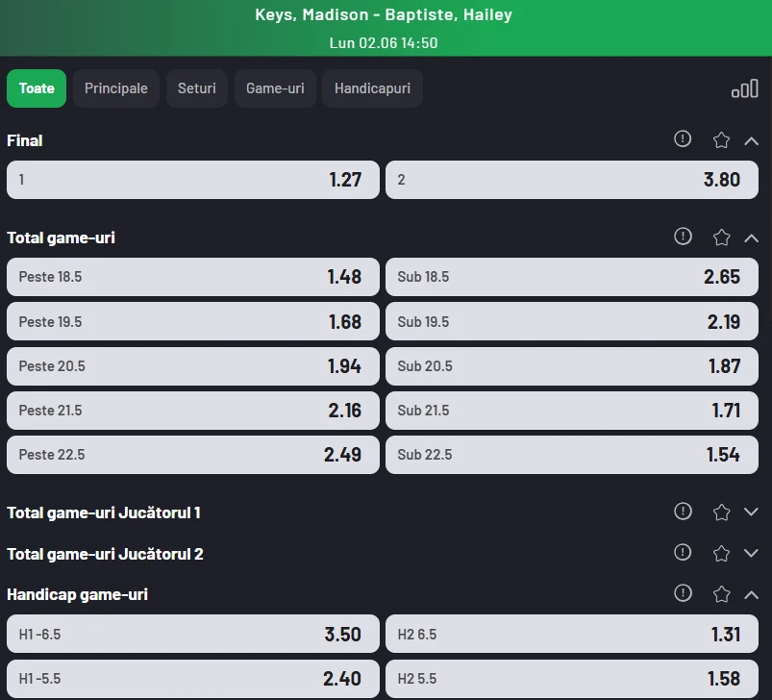Open the statistics bar chart icon
The image size is (772, 700).
coord(744,88)
